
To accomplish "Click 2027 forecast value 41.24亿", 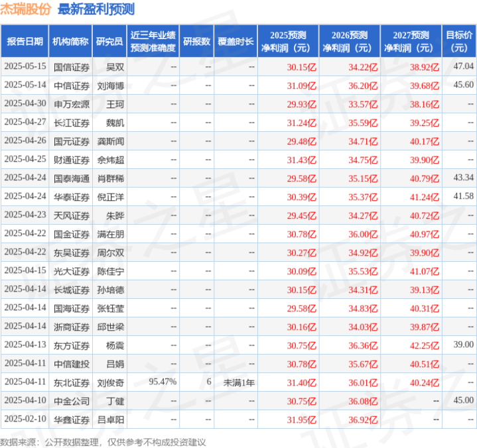I will point(425,197).
